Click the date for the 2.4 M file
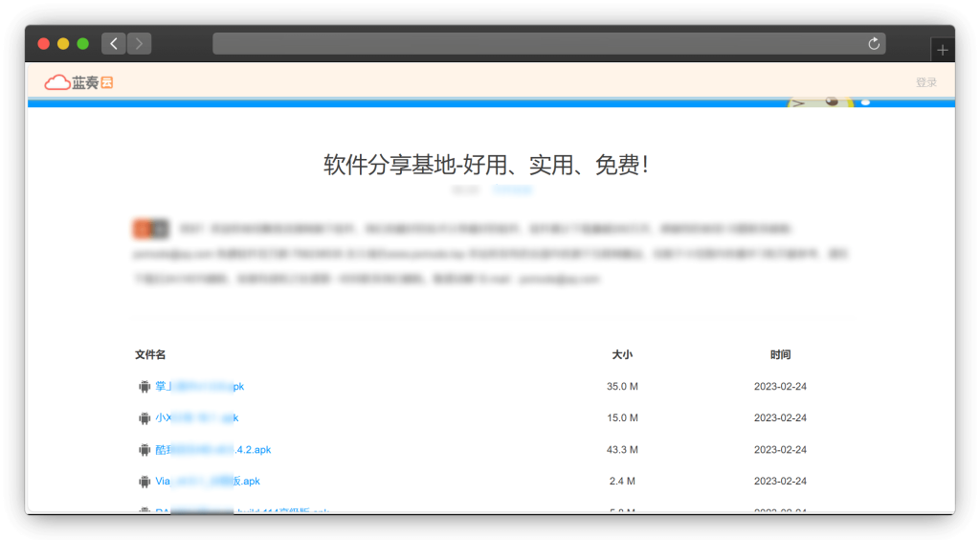This screenshot has height=540, width=980. (780, 481)
